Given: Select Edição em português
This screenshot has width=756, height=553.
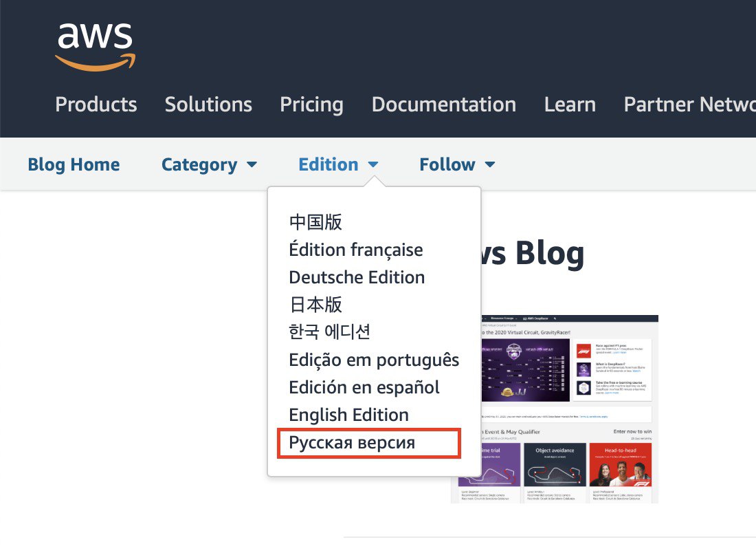Looking at the screenshot, I should pyautogui.click(x=374, y=360).
